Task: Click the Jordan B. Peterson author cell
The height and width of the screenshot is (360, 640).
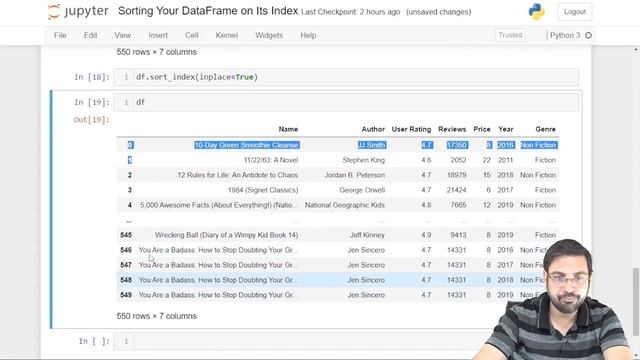Action: click(355, 175)
